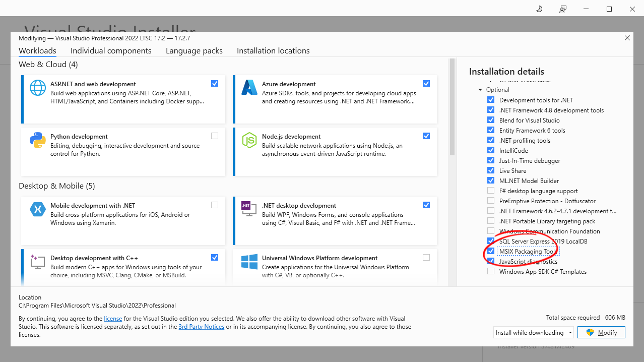Uncheck Azure development workload checkbox
The width and height of the screenshot is (644, 362).
click(426, 83)
